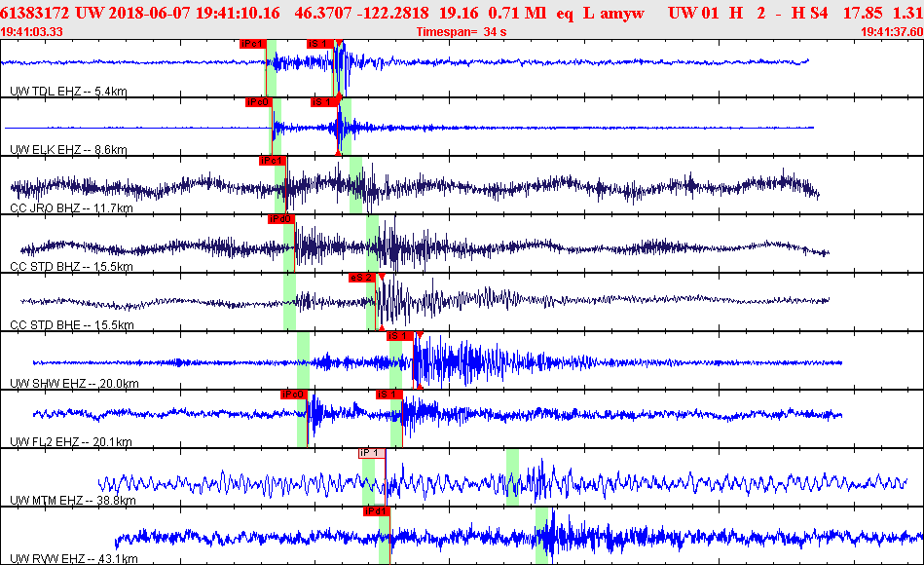Select the 'UW MTM EHZ -- 38.8km' channel label
Viewport: 924px width, 565px height.
[73, 500]
